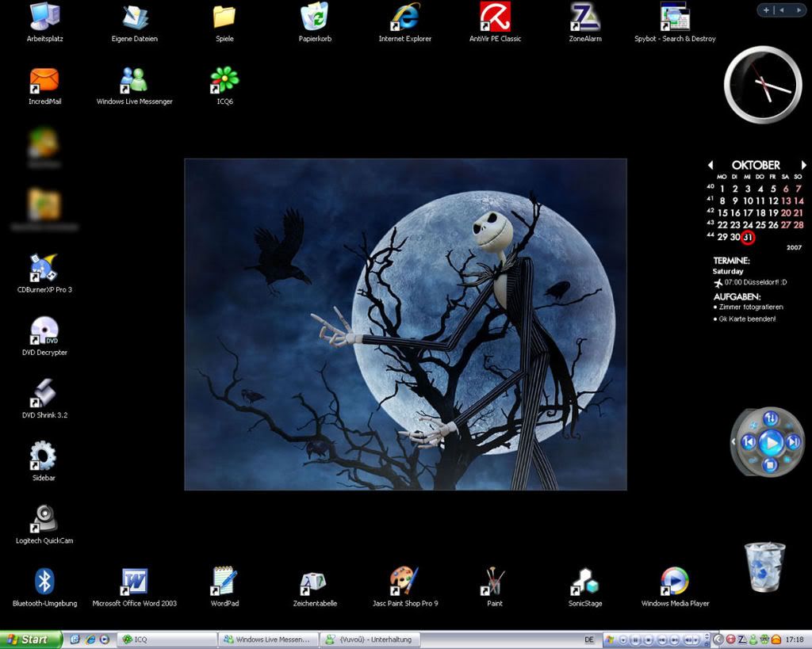This screenshot has width=812, height=649.
Task: Click the media gadget up-down arrows button
Action: point(771,418)
